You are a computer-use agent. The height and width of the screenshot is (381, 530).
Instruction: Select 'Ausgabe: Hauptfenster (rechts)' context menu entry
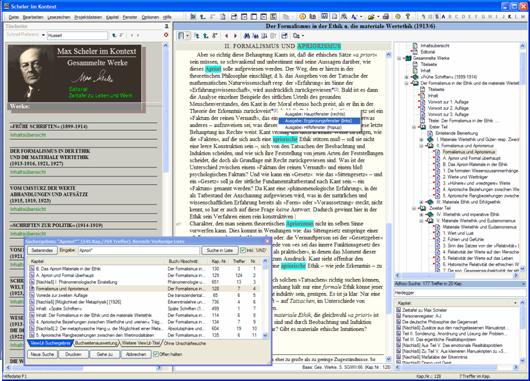click(x=319, y=114)
